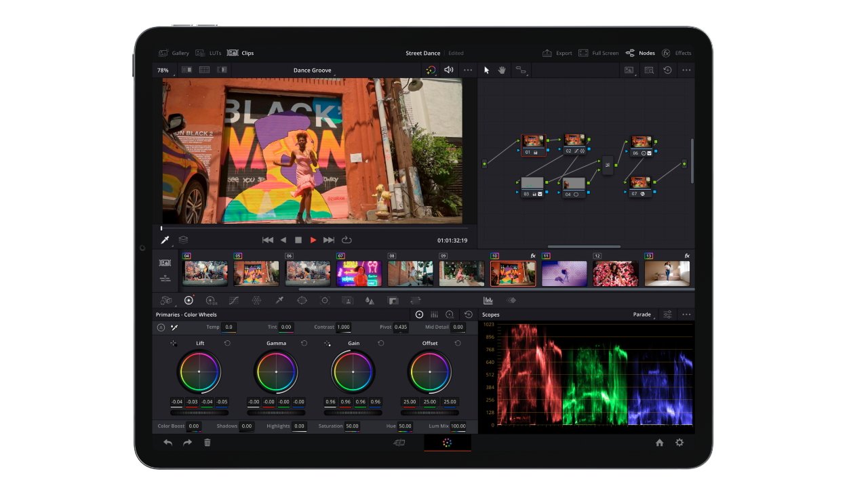The height and width of the screenshot is (488, 868).
Task: Delete using the trash icon
Action: tap(208, 443)
